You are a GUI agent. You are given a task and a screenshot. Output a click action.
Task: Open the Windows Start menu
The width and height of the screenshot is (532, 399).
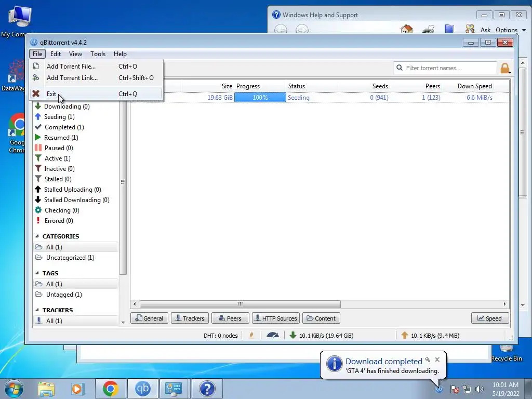point(14,389)
